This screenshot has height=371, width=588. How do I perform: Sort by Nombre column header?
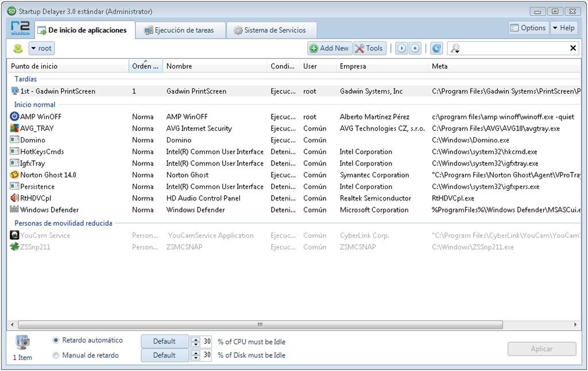coord(215,66)
